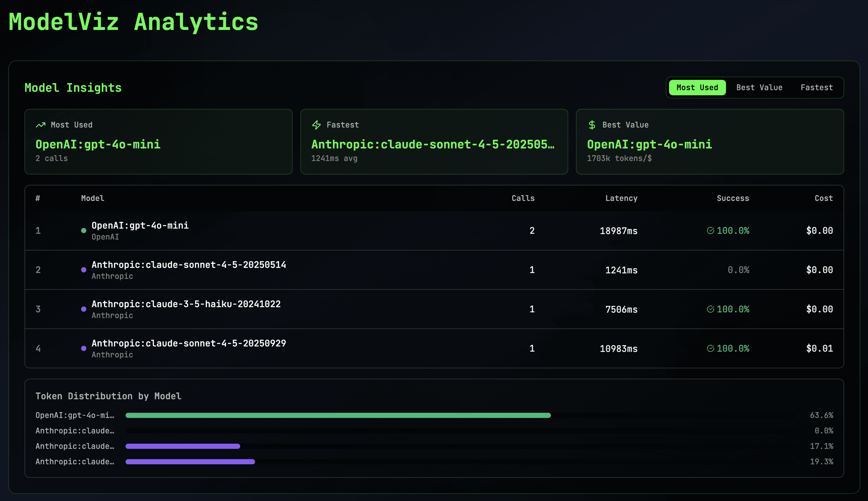868x501 pixels.
Task: Open OpenAI:gpt-4o-mini from the table
Action: 140,225
